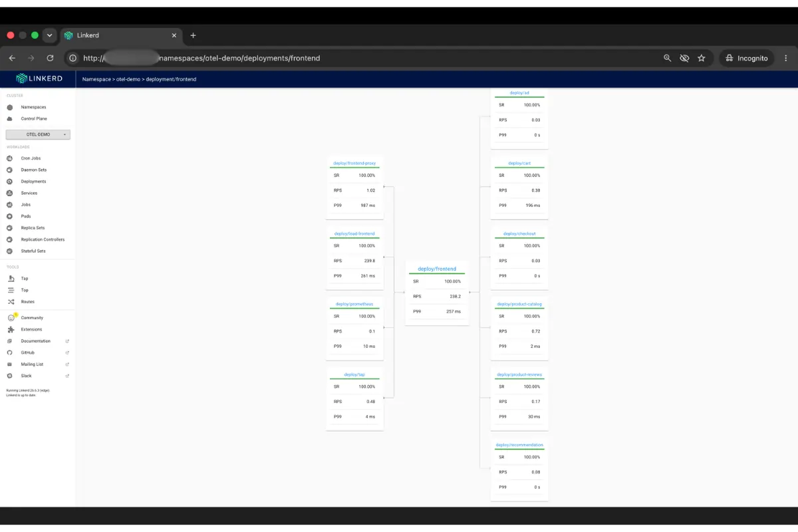Screen dimensions: 798x532
Task: Click the 987 ms P99 value
Action: tap(368, 205)
